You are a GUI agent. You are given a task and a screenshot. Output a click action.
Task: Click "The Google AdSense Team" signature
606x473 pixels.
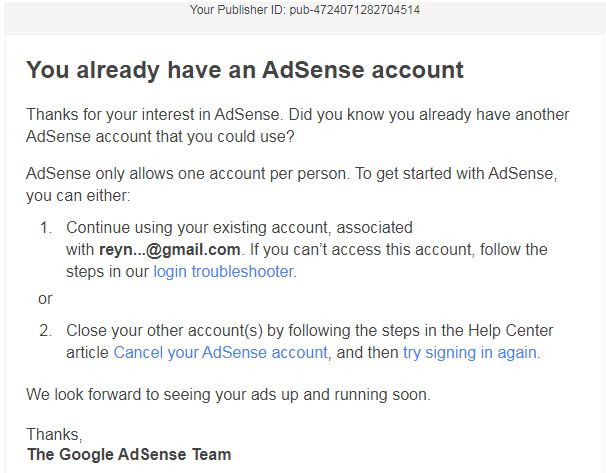pos(129,454)
